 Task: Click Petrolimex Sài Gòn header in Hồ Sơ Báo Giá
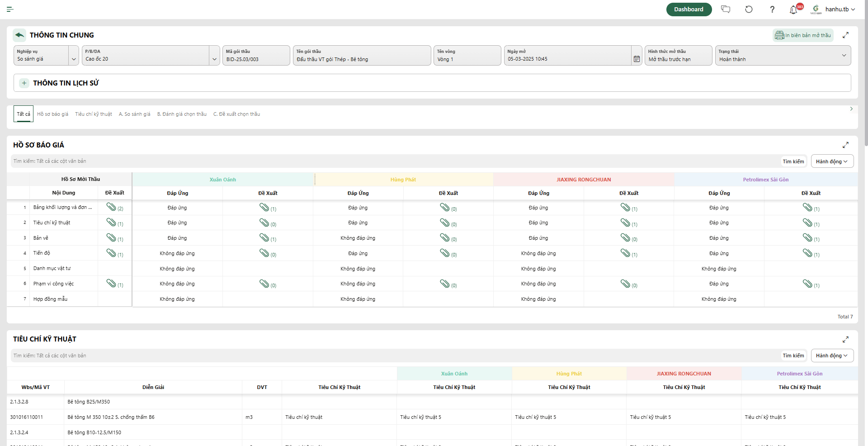tap(765, 180)
